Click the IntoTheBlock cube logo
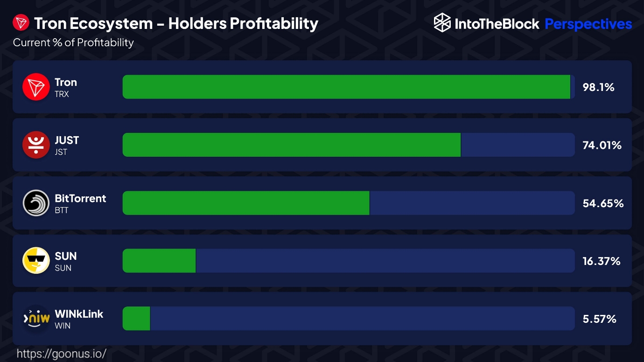This screenshot has width=644, height=362. click(442, 23)
